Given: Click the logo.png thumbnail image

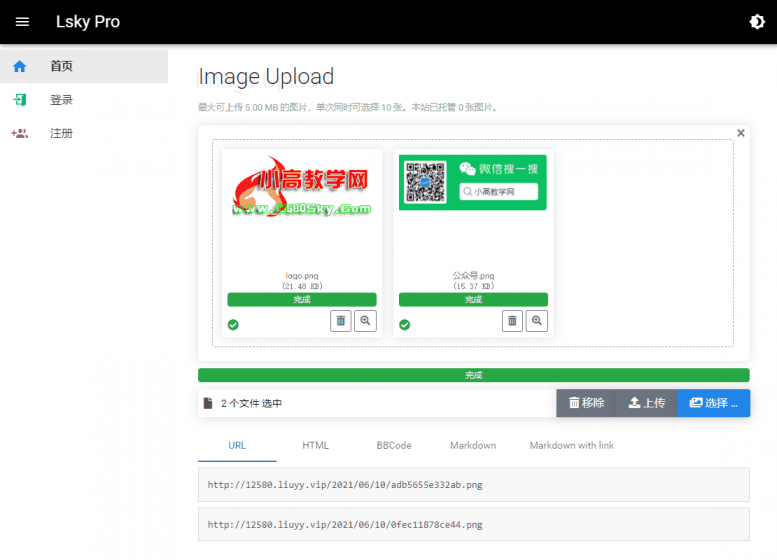Looking at the screenshot, I should pos(302,186).
